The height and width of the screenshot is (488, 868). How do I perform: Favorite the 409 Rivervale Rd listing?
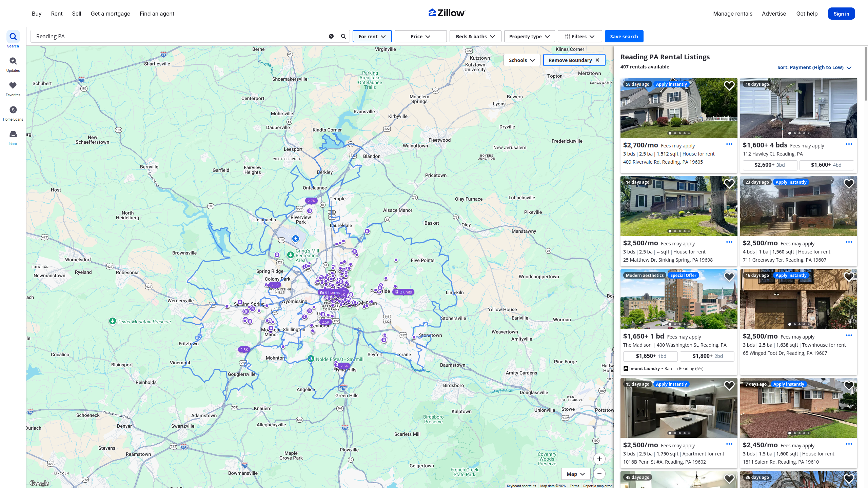[729, 86]
